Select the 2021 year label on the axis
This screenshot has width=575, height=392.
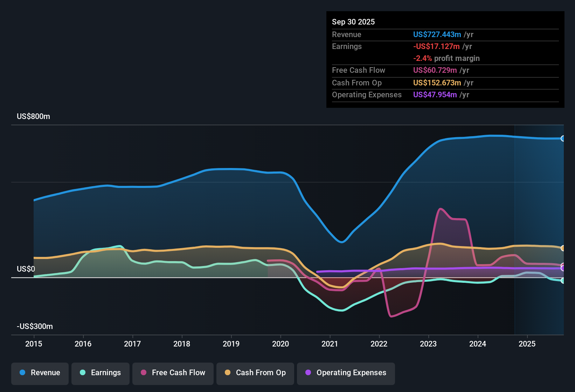[x=330, y=344]
